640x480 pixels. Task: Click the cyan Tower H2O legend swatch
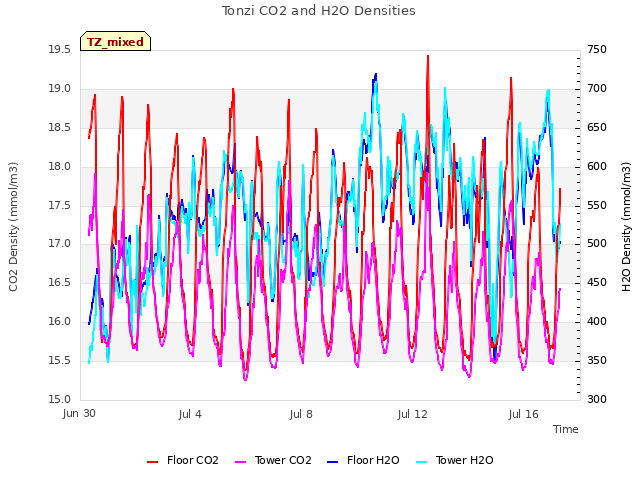pos(421,462)
